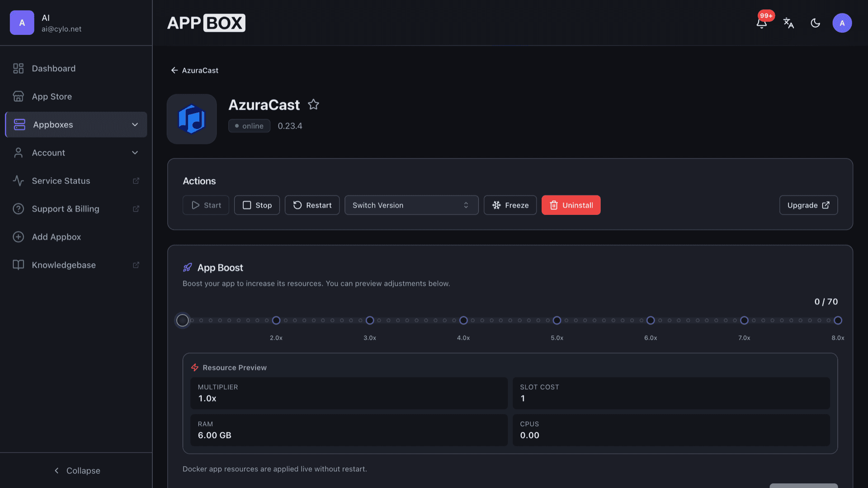Screen dimensions: 868x488
Task: Set boost slider to 2.0x stop
Action: coord(276,320)
